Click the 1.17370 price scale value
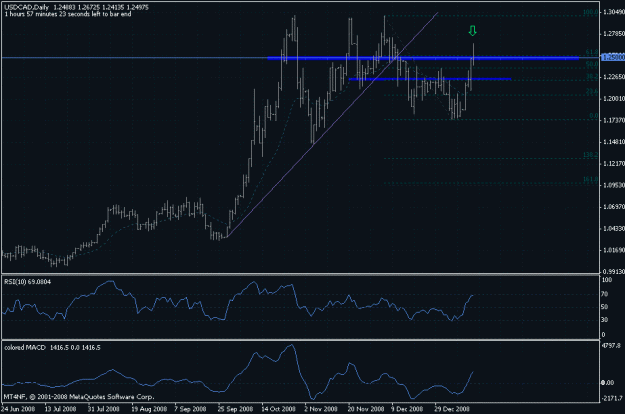Screen dimensions: 625x414 tap(614, 120)
